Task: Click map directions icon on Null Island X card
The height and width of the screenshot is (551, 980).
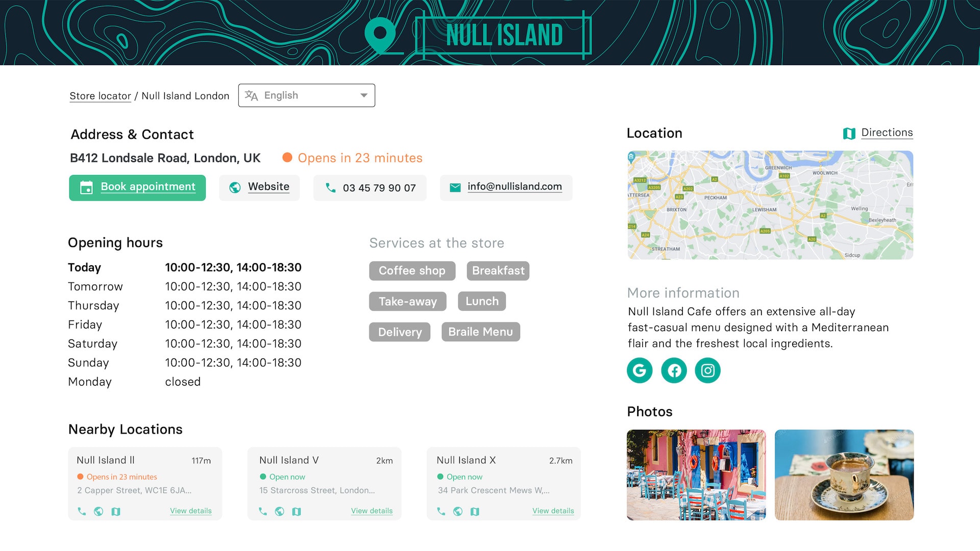Action: coord(475,511)
